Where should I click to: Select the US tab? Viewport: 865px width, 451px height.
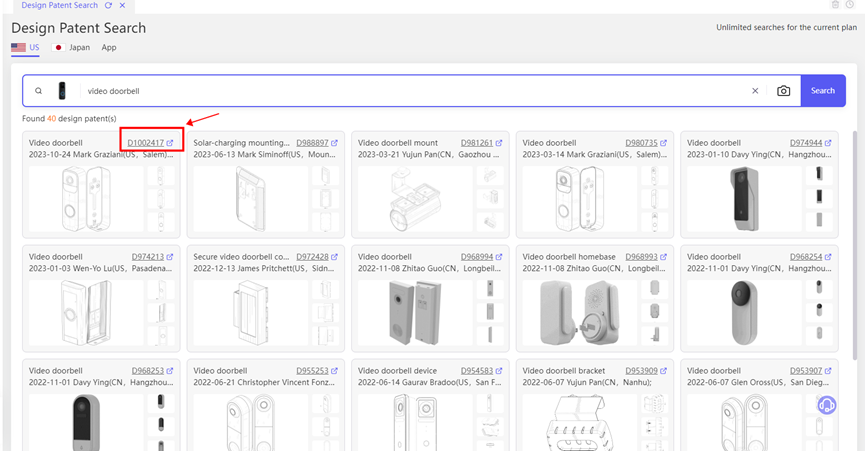(x=26, y=47)
